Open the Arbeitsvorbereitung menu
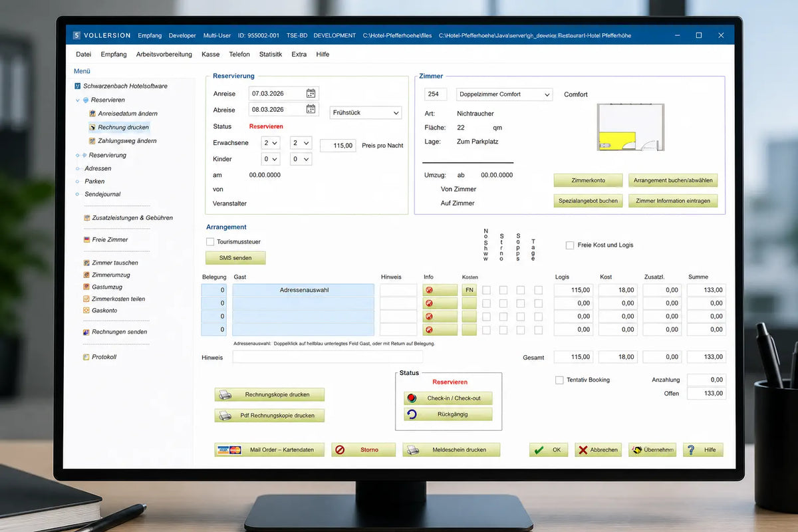 pos(164,55)
